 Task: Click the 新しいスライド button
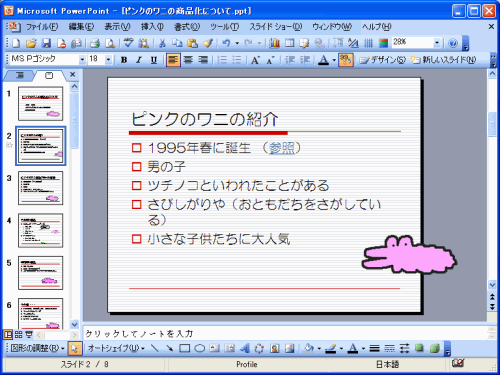(x=443, y=60)
